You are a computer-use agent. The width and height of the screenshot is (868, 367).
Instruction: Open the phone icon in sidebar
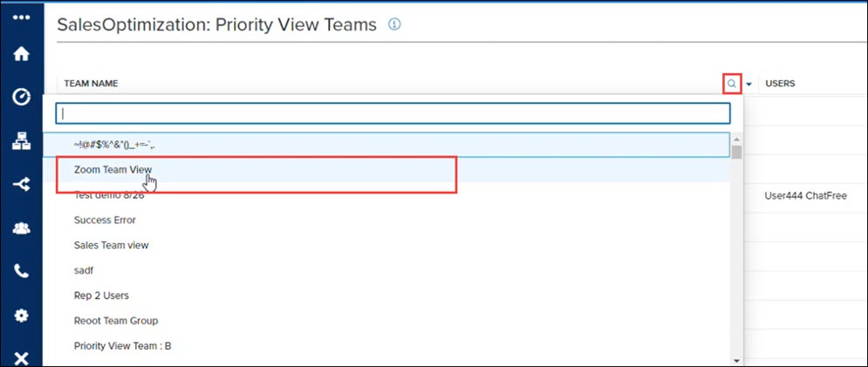pyautogui.click(x=21, y=271)
